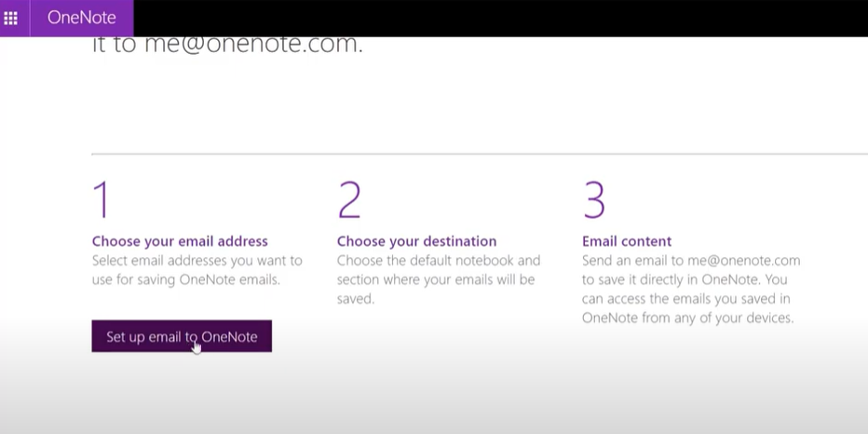
Task: Click the 'Select email addresses you want to' line
Action: tap(197, 261)
